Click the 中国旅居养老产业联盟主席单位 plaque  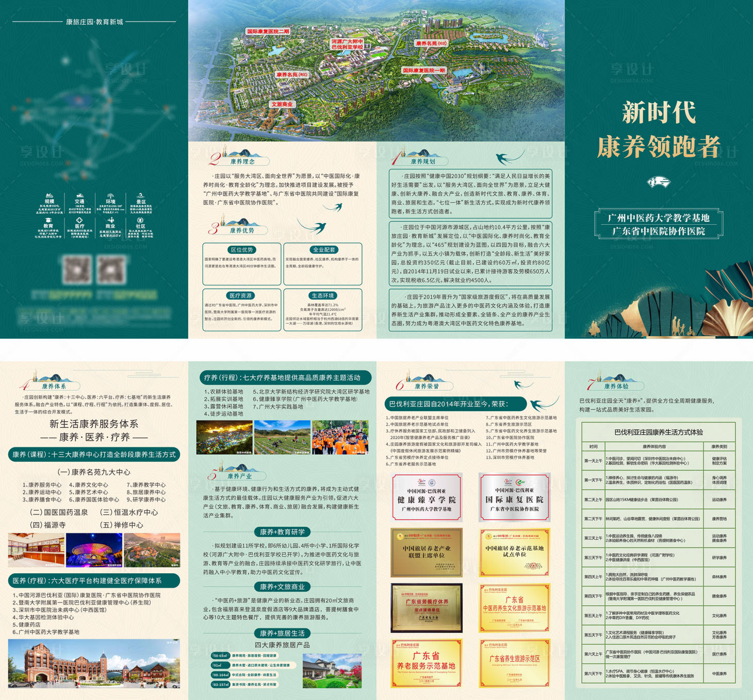pos(427,552)
